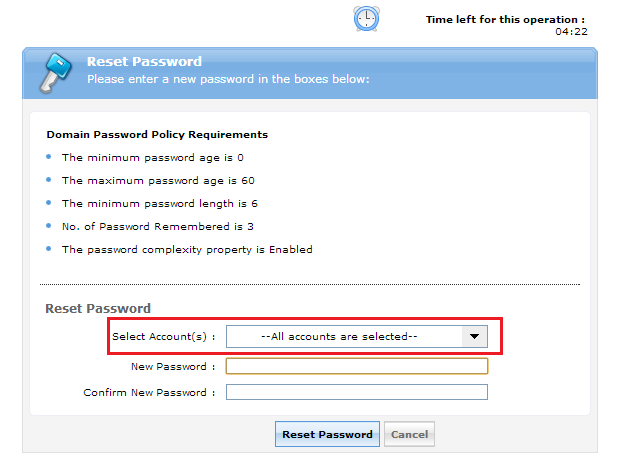619x463 pixels.
Task: Select the minimum password length line
Action: [x=158, y=204]
